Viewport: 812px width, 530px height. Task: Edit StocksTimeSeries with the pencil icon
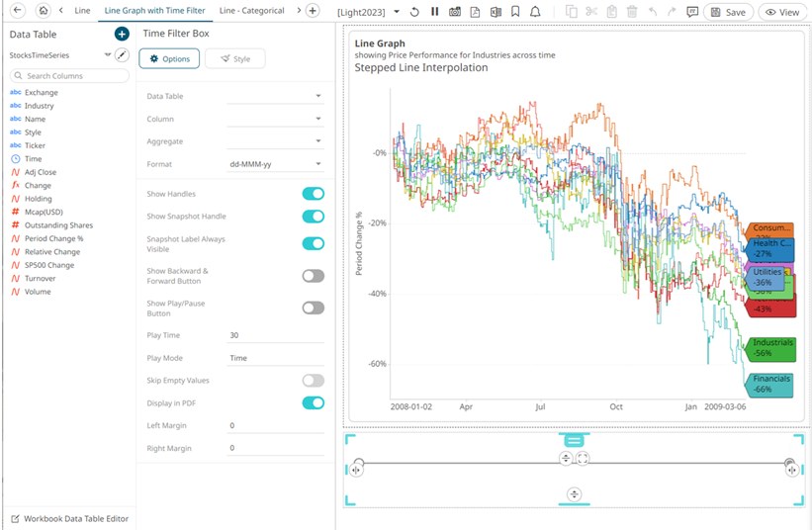(122, 55)
